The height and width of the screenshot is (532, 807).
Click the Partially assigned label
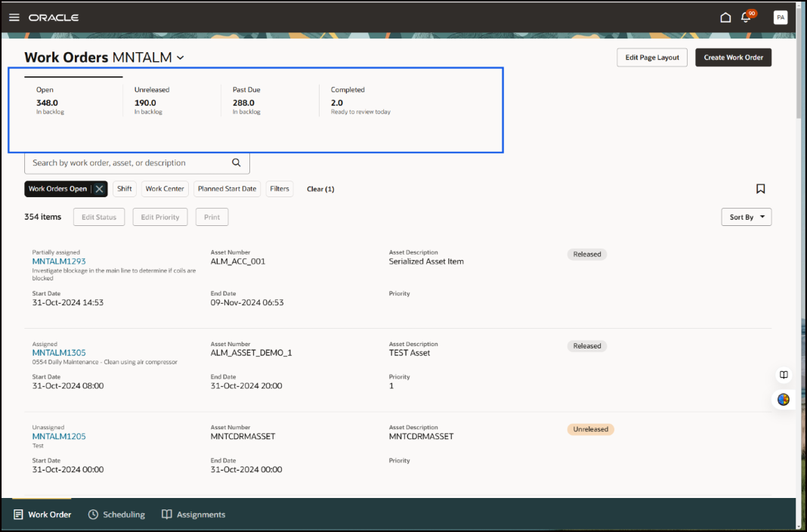pyautogui.click(x=56, y=252)
